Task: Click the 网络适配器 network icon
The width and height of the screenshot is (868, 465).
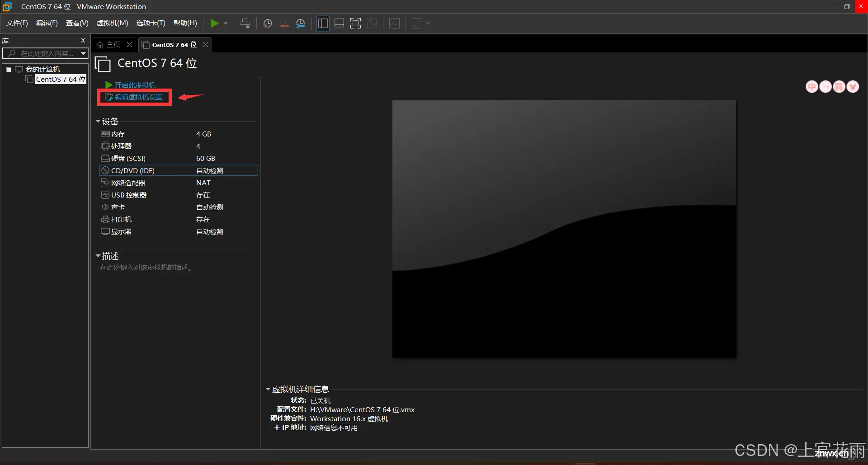Action: [105, 183]
